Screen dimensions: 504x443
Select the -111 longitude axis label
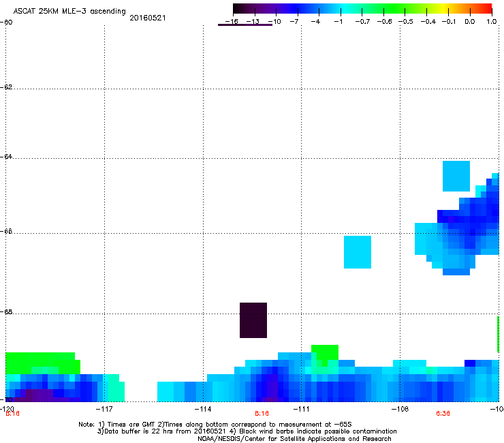click(301, 409)
